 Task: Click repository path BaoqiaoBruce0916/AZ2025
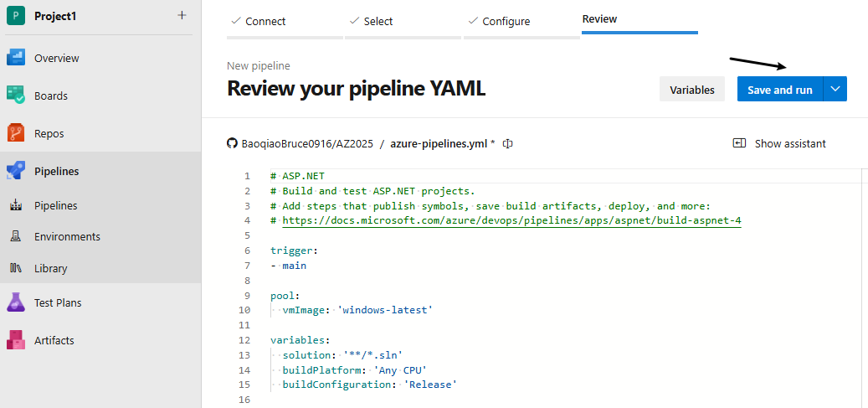[306, 144]
